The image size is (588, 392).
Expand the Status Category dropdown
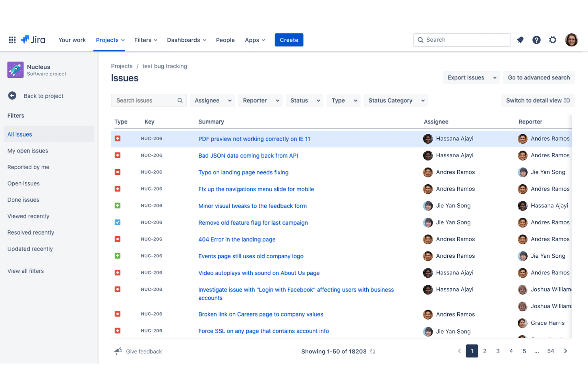pyautogui.click(x=395, y=100)
